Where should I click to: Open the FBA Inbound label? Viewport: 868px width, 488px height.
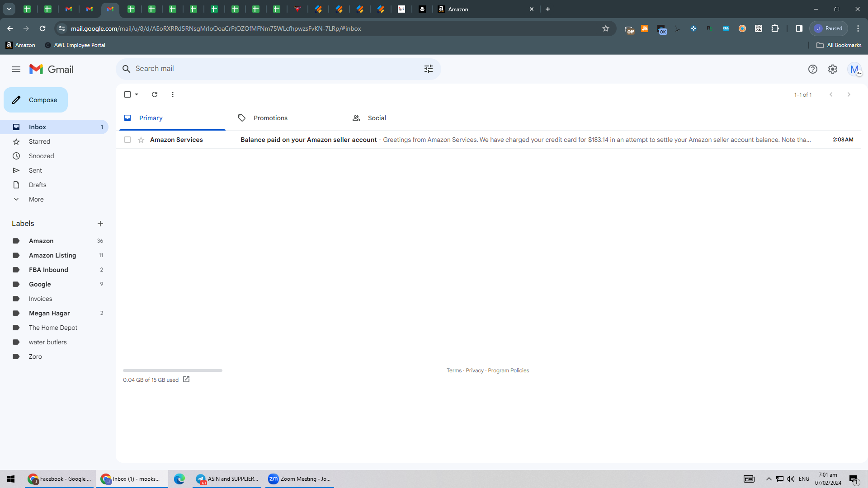pyautogui.click(x=54, y=270)
